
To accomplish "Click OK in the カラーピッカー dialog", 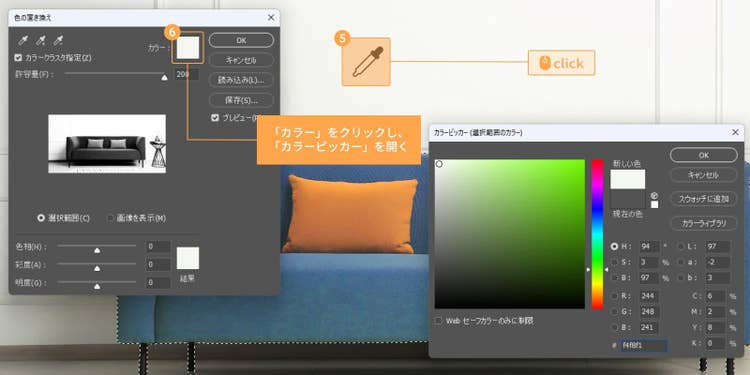I will (x=704, y=155).
